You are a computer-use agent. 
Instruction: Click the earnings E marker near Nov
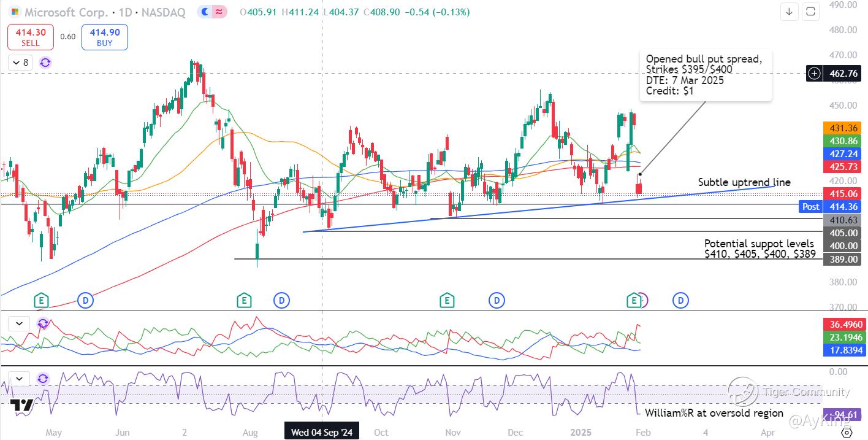447,300
